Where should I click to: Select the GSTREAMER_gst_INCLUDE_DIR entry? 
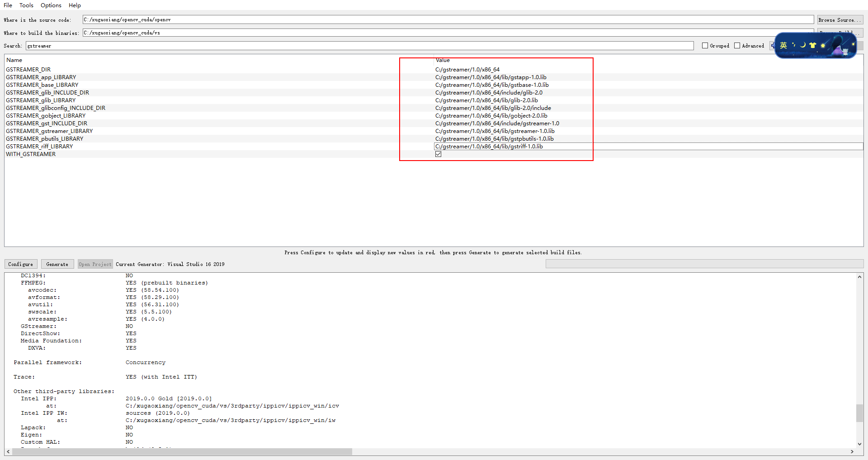click(x=47, y=123)
